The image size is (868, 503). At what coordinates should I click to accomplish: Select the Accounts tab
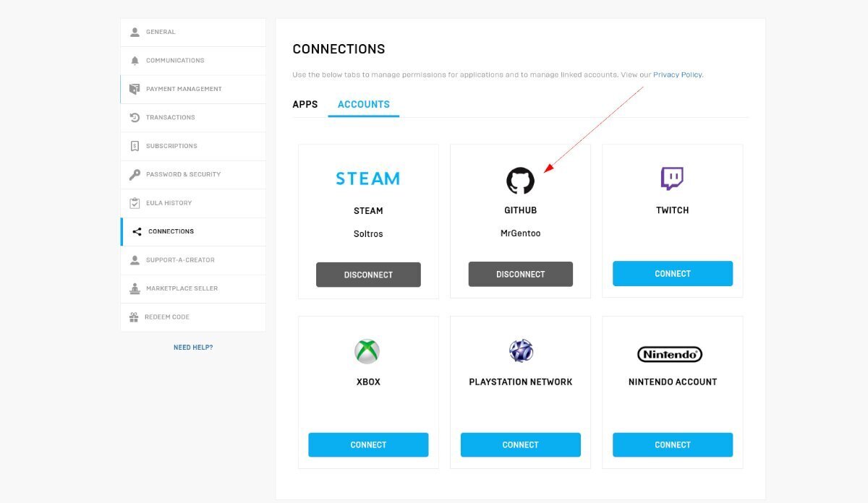point(364,104)
